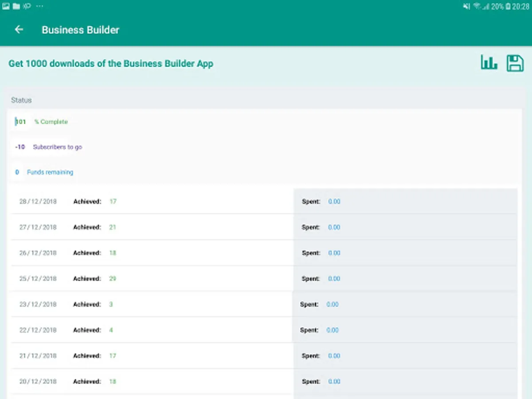Click the % Complete field showing 101
Image resolution: width=532 pixels, height=399 pixels.
(x=21, y=122)
